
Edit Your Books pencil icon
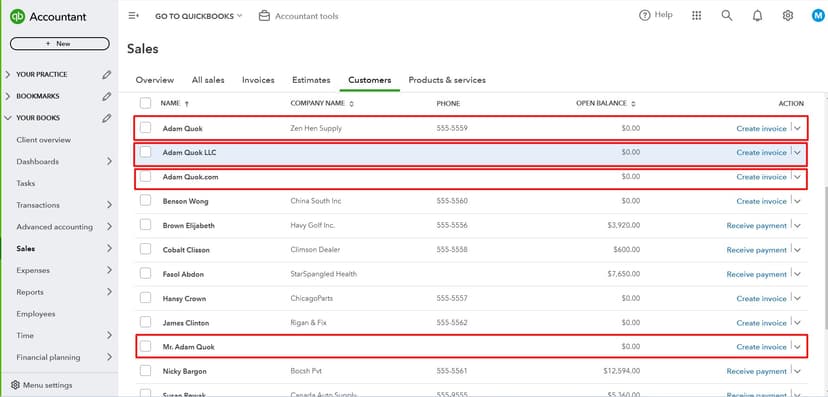107,118
